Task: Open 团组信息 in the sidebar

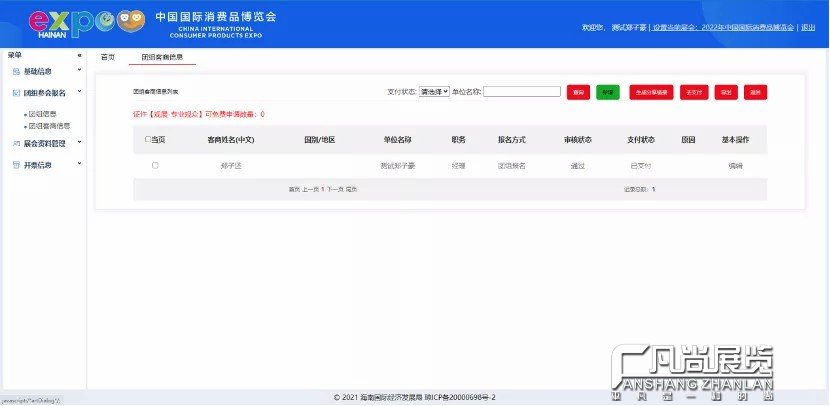Action: 43,115
